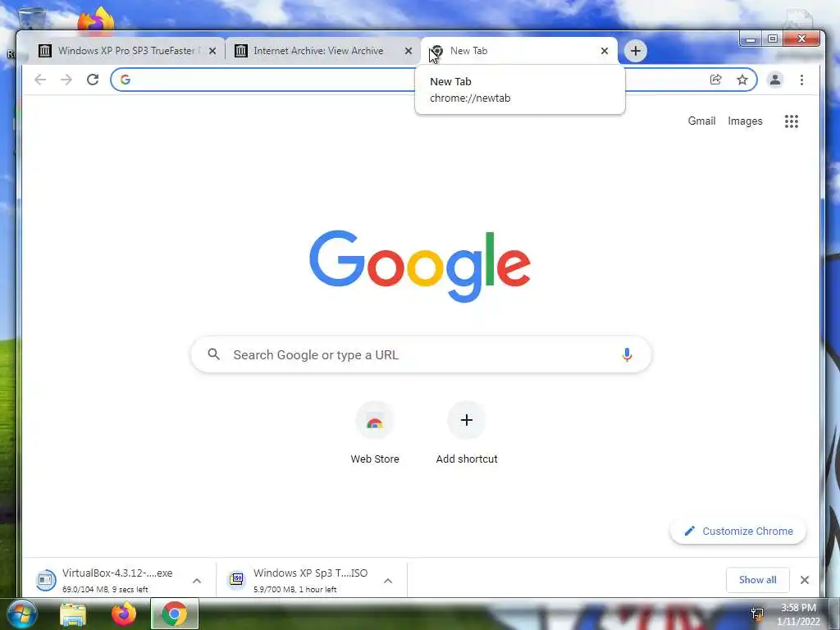The width and height of the screenshot is (840, 630).
Task: Open the Google apps grid
Action: click(792, 121)
